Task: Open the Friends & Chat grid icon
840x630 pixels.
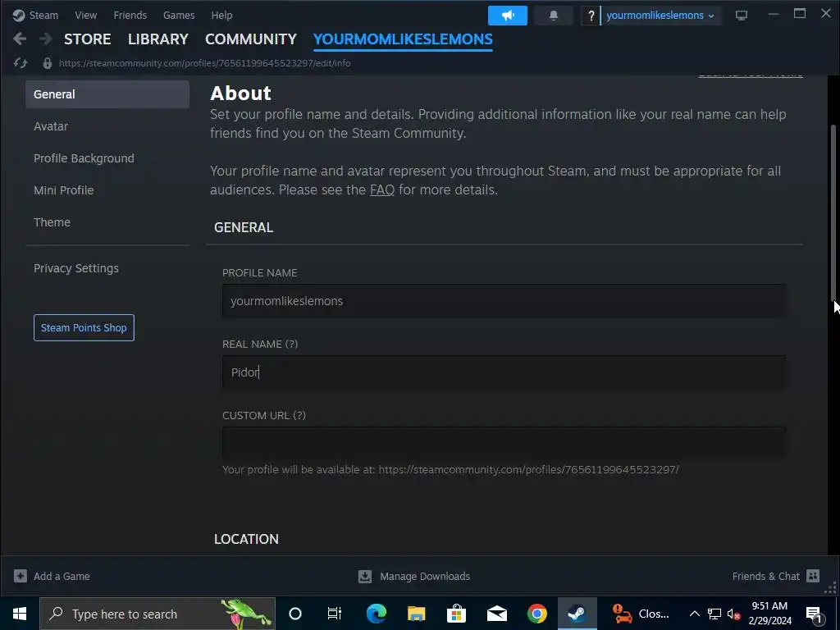Action: (813, 576)
